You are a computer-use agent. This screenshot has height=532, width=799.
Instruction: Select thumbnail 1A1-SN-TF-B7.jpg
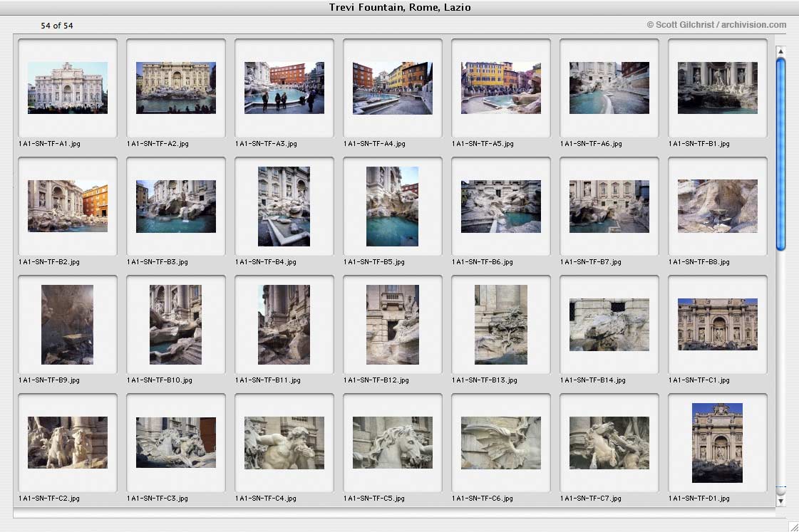coord(609,207)
